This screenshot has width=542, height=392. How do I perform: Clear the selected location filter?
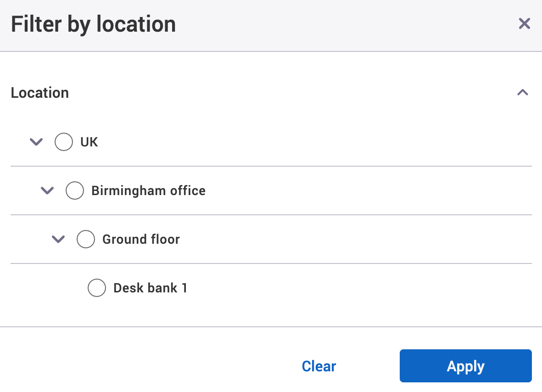(318, 366)
